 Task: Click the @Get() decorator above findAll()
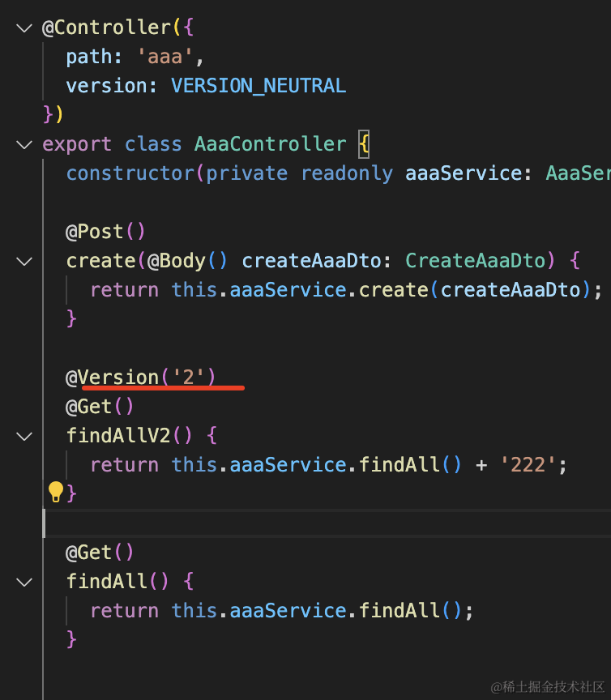point(100,553)
